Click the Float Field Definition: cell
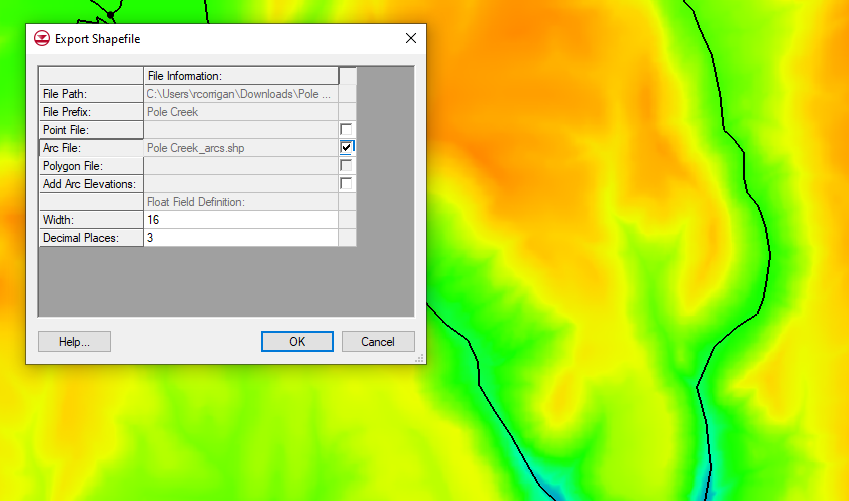 pyautogui.click(x=241, y=202)
